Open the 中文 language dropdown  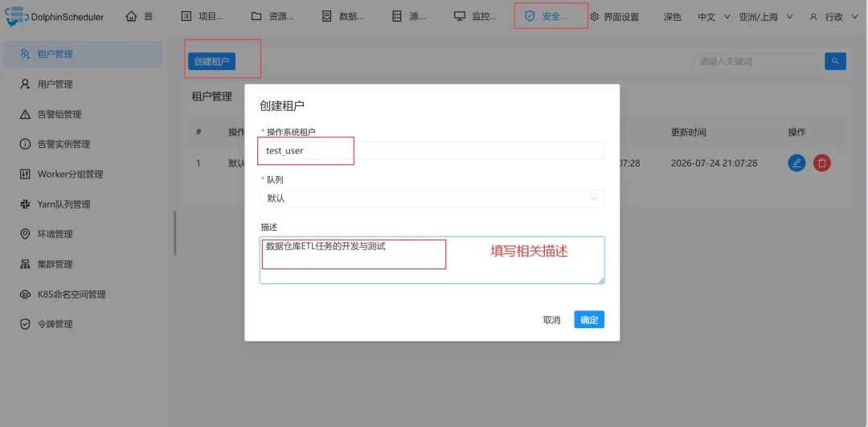click(714, 17)
